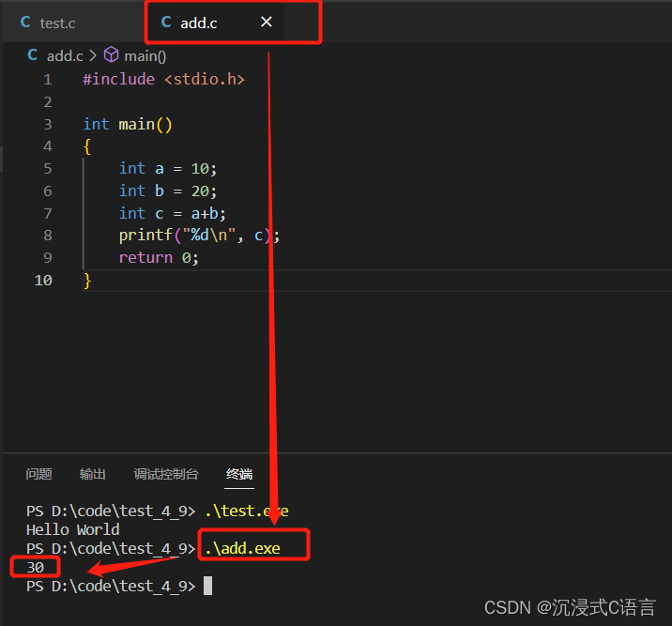672x626 pixels.
Task: Select main() in the breadcrumb
Action: point(145,56)
